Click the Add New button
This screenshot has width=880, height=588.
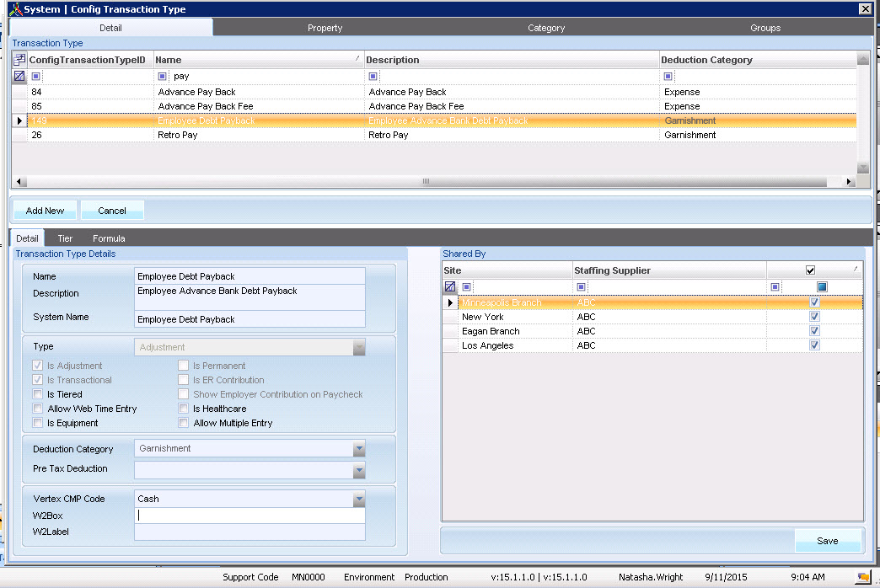tap(45, 211)
